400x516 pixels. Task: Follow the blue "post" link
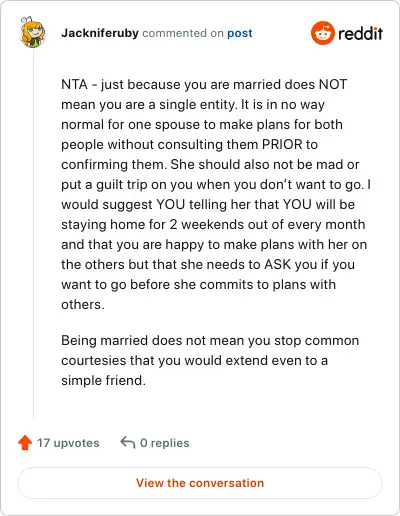pyautogui.click(x=240, y=33)
